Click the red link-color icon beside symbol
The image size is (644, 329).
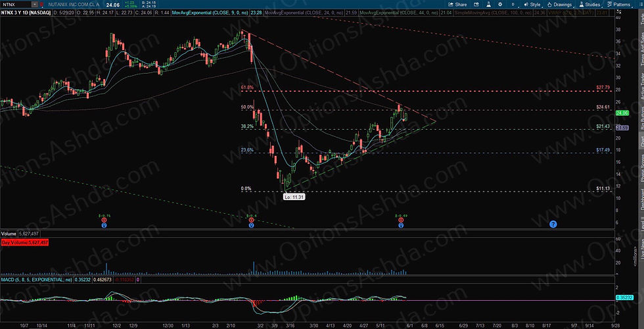[41, 4]
